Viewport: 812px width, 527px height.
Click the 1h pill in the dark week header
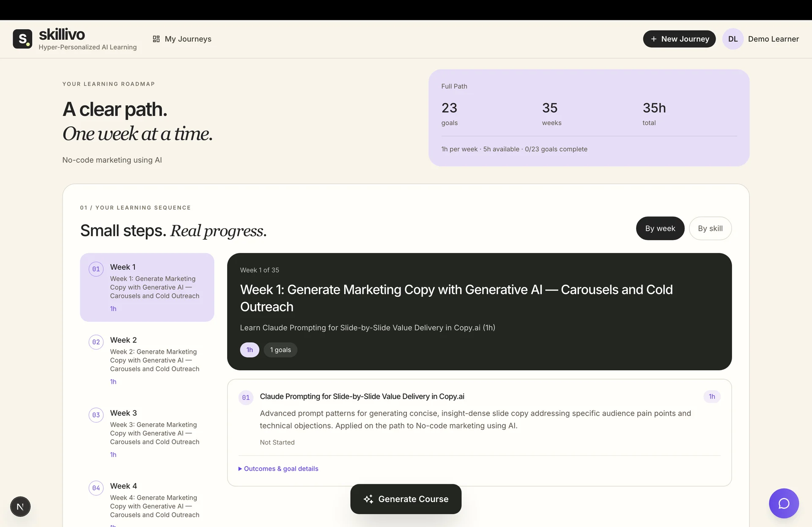coord(250,350)
